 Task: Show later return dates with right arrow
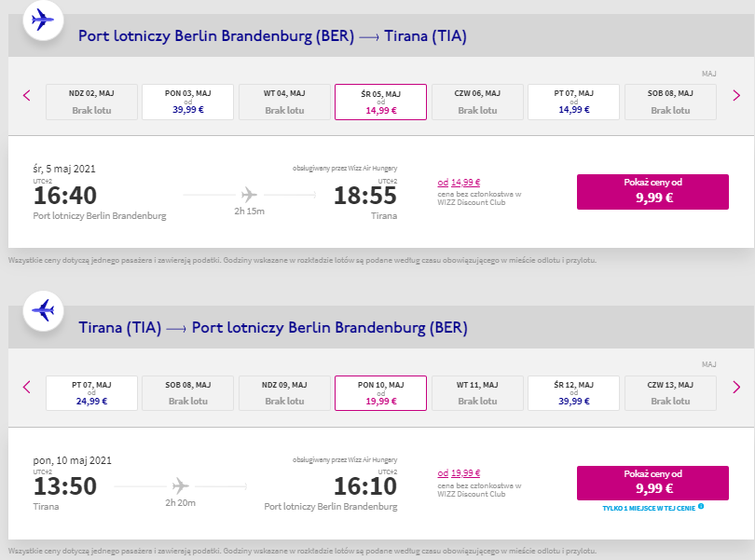point(736,387)
